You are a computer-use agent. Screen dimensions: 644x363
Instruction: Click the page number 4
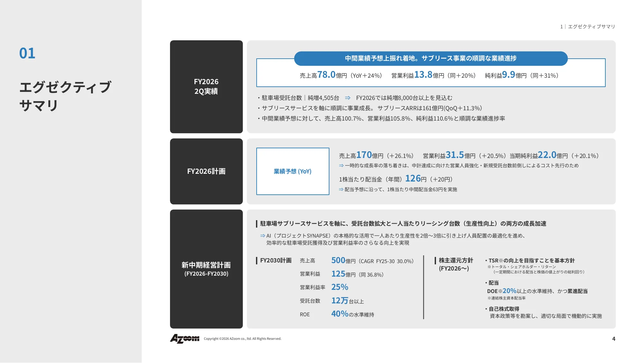[614, 339]
